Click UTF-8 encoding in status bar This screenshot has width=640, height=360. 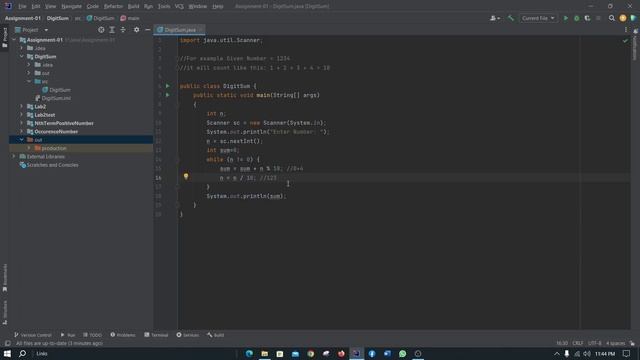(x=594, y=343)
